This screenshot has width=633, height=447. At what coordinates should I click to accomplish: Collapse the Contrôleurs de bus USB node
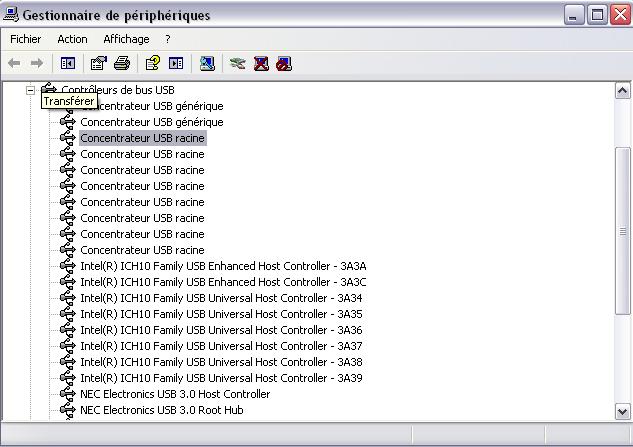click(x=31, y=90)
